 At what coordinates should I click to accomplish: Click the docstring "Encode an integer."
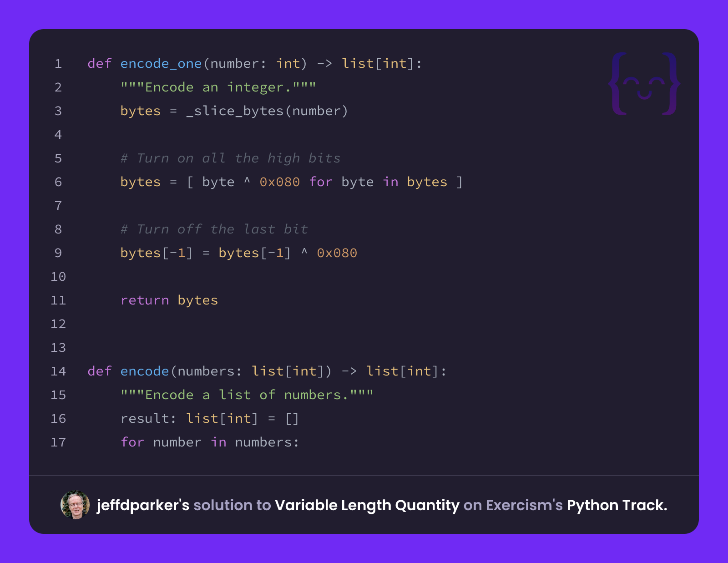[x=218, y=87]
